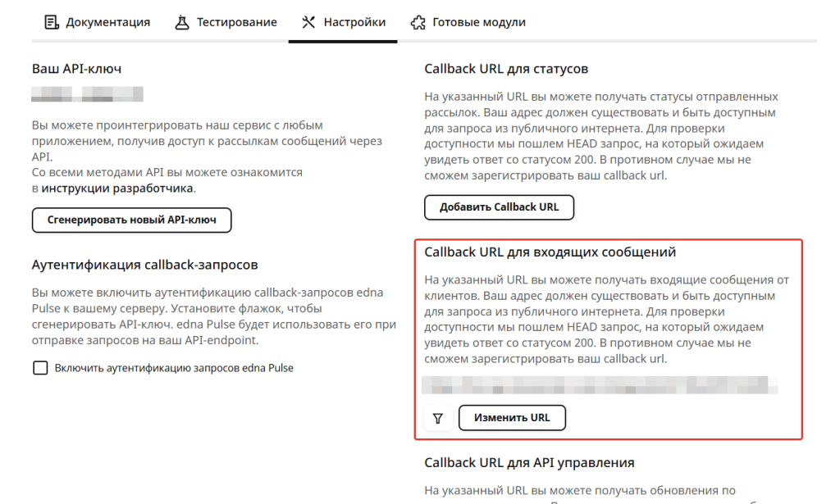Click the flask icon beside Тестирование
840x504 pixels.
[182, 22]
